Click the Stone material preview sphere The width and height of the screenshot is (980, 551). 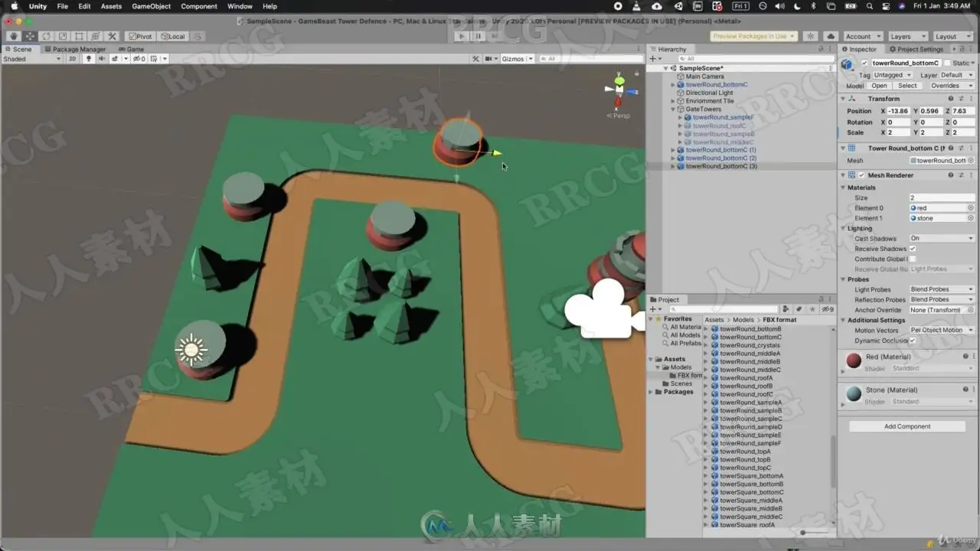tap(854, 393)
